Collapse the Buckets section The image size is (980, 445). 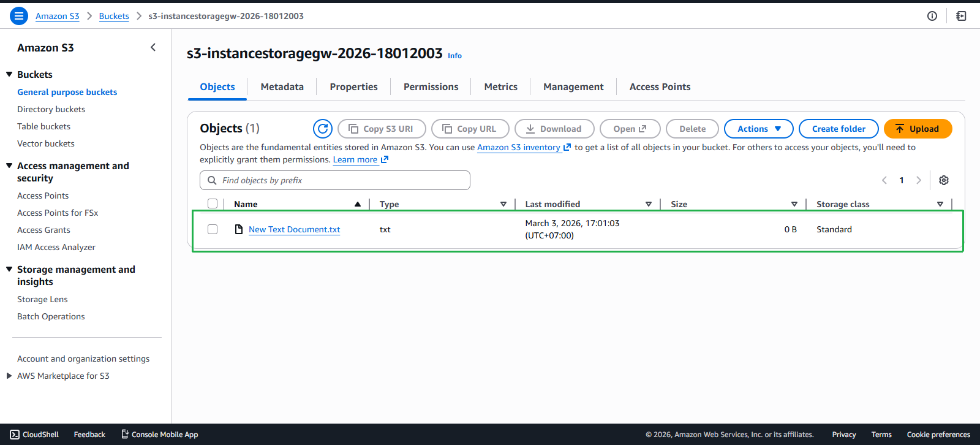(x=9, y=74)
